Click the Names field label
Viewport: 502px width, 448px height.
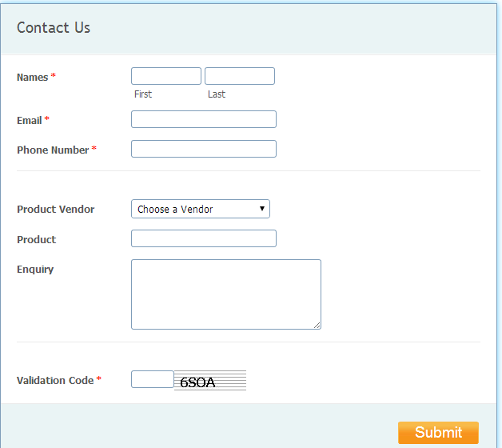tap(32, 78)
